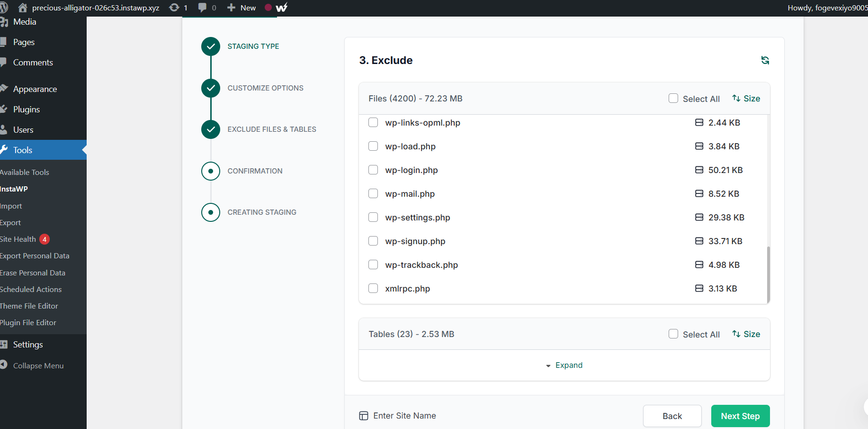Click the Collapse Menu arrow icon
The height and width of the screenshot is (429, 868).
pos(4,365)
